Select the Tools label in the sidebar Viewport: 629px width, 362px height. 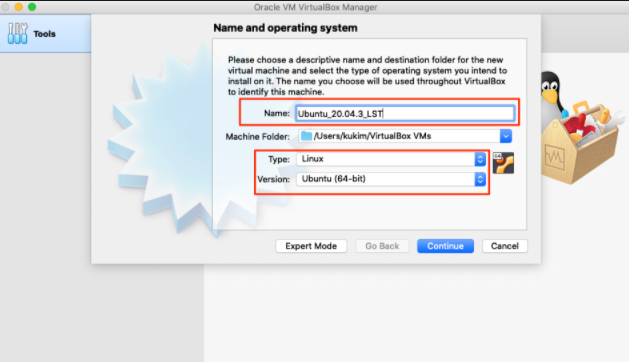[x=44, y=34]
